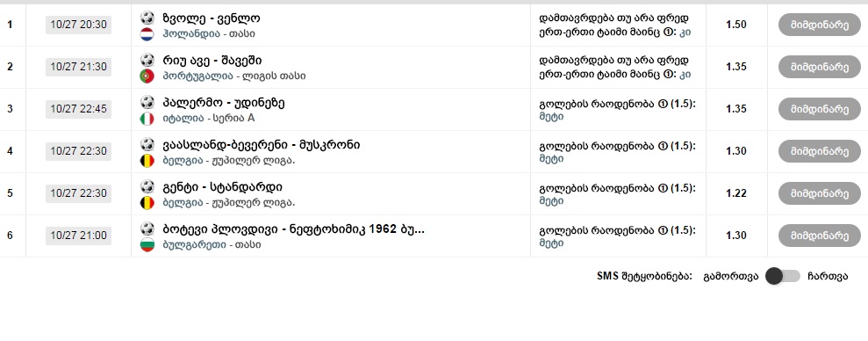Select the ჩართვა label next to the switch

coord(828,277)
